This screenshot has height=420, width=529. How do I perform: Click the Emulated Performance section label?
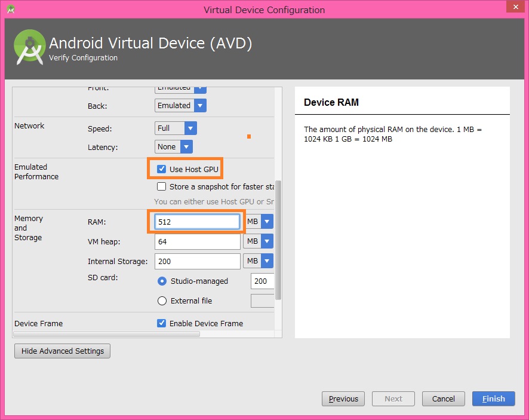point(36,171)
